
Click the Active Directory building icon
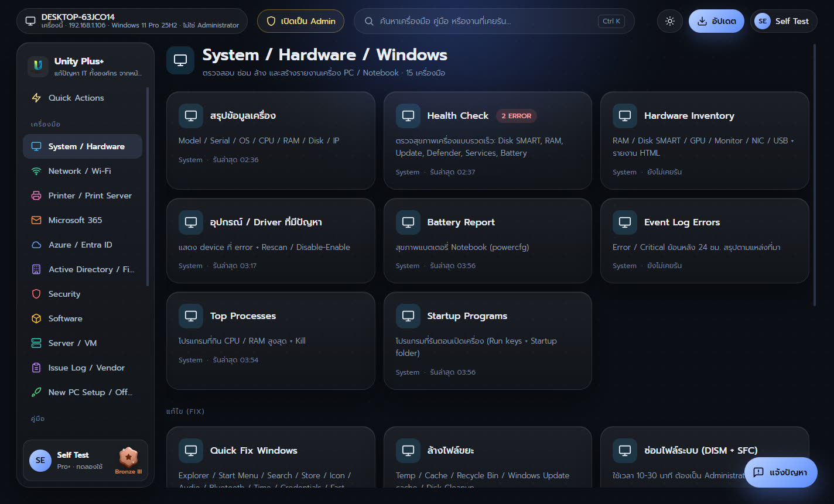click(x=36, y=269)
